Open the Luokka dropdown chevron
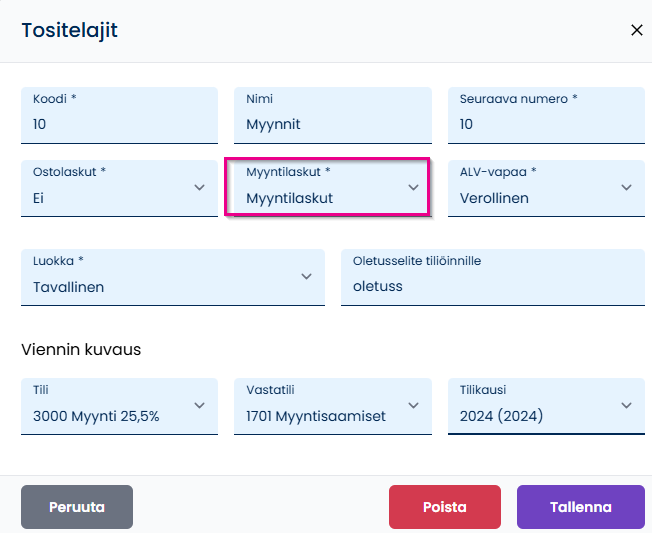652x533 pixels. [x=306, y=276]
